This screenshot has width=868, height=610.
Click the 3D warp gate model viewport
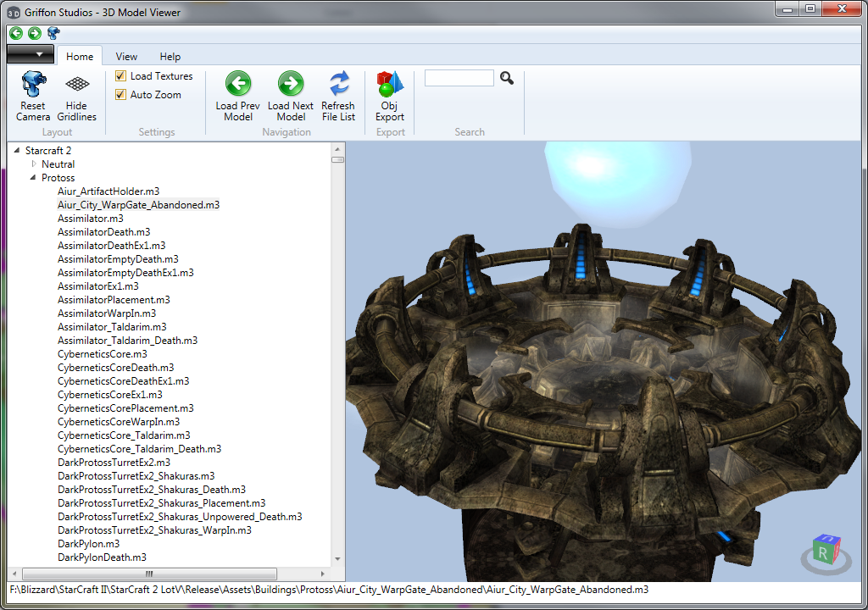(604, 361)
